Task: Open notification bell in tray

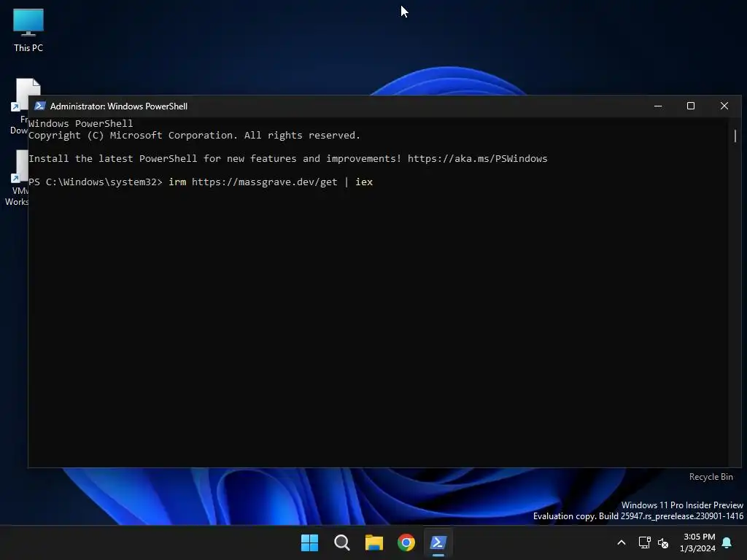Action: 727,542
